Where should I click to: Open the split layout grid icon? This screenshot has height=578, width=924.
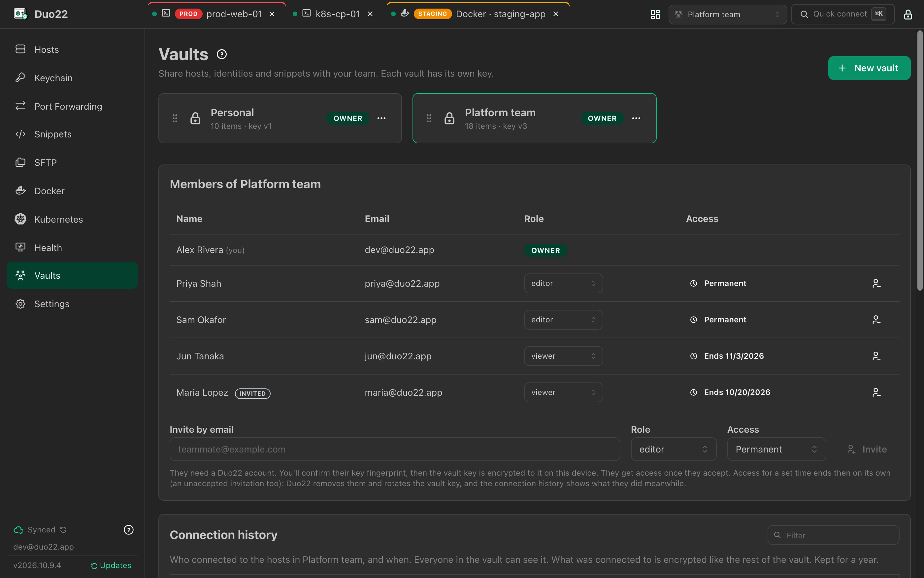coord(655,15)
